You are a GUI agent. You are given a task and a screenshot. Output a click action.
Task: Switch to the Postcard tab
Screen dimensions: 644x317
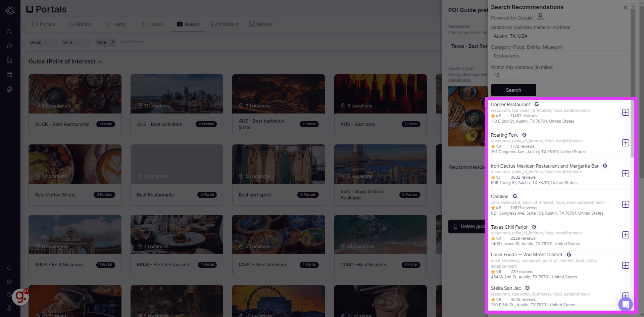(224, 24)
